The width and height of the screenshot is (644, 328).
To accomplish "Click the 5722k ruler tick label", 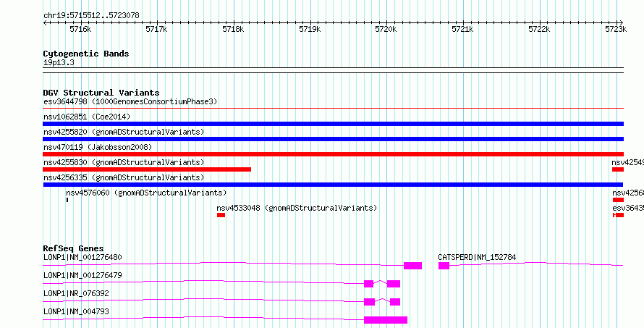I will point(539,29).
